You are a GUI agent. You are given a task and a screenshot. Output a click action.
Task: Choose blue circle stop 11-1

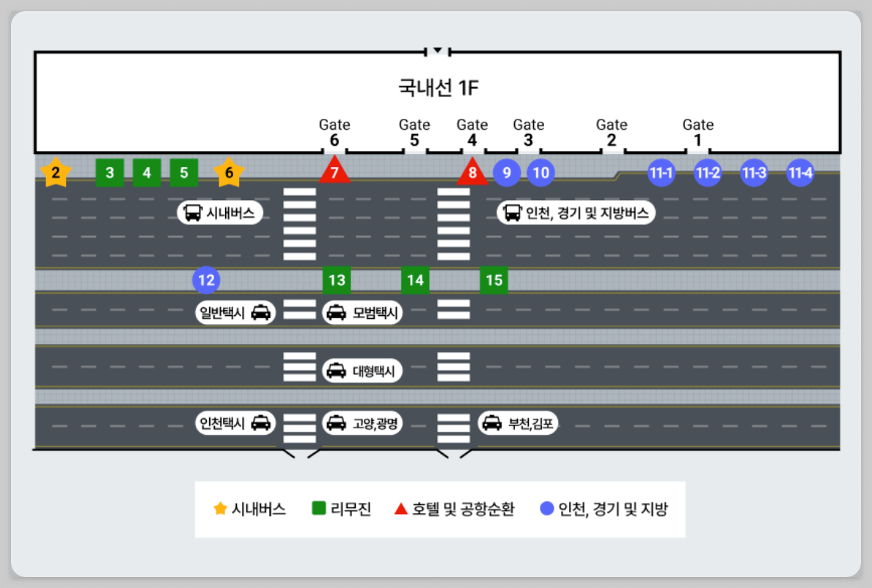tap(662, 173)
